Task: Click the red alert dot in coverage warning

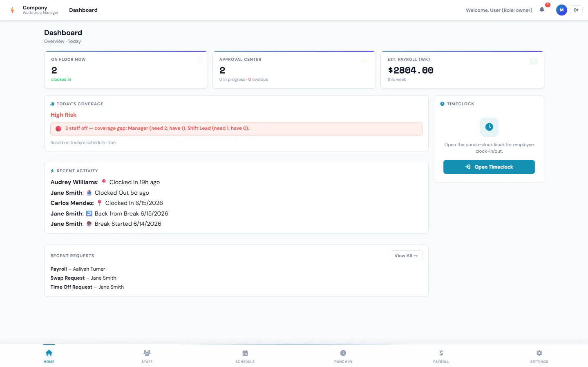Action: [58, 129]
